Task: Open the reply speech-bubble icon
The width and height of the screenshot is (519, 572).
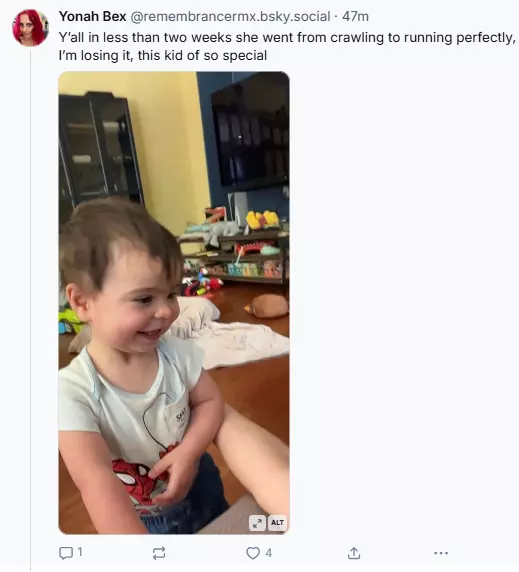Action: pyautogui.click(x=66, y=553)
